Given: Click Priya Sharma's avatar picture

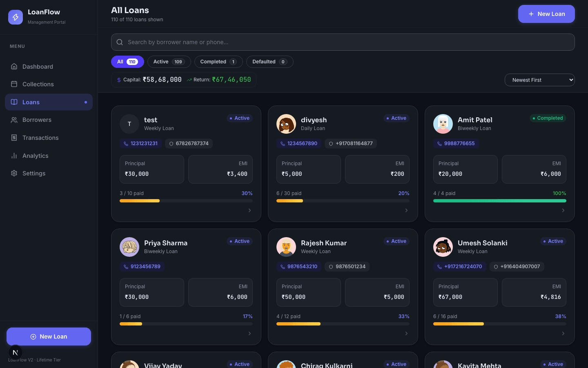Looking at the screenshot, I should coord(129,247).
